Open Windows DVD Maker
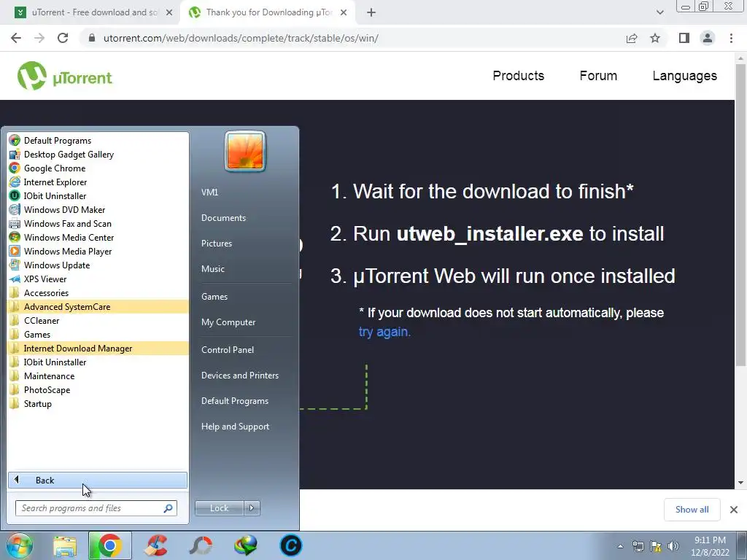Screen dimensions: 747x560 click(98, 209)
